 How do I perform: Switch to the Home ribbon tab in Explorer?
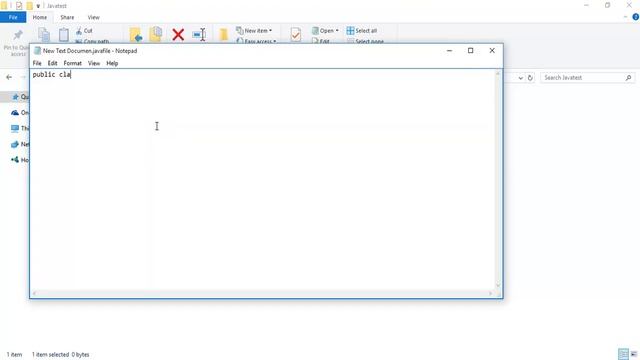(40, 17)
